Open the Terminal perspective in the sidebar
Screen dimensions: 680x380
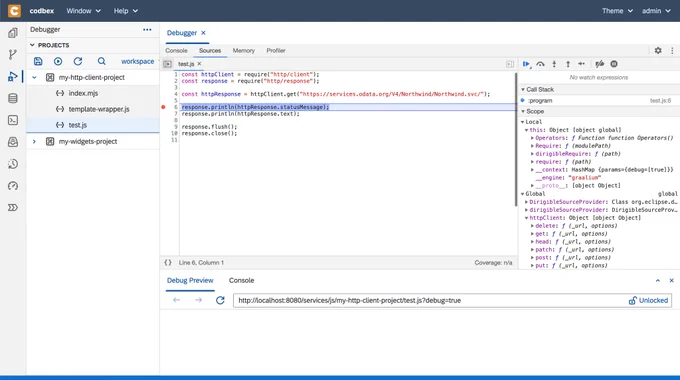pos(13,120)
